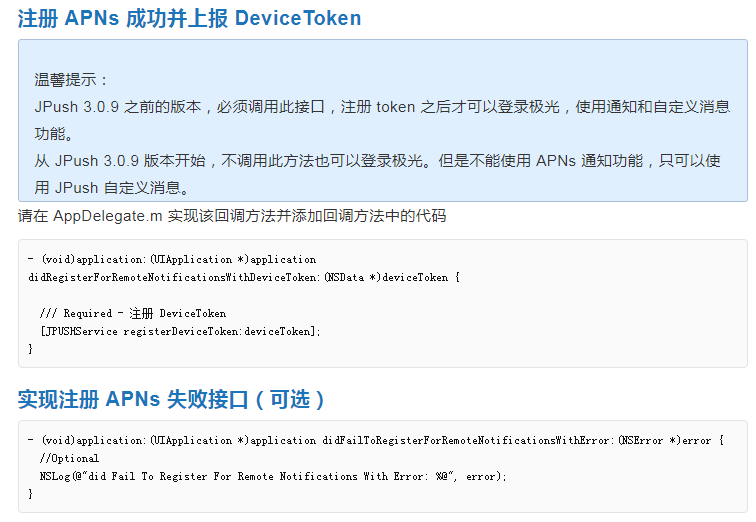Screen dimensions: 756x522
Task: Click the first code line (void)application:(UIApplication *)application
Action: click(172, 260)
